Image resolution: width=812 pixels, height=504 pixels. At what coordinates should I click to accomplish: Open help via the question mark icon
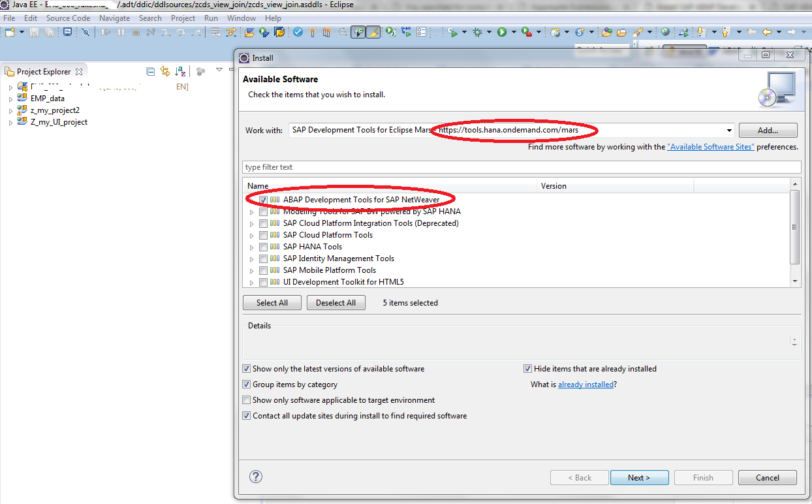[x=255, y=477]
